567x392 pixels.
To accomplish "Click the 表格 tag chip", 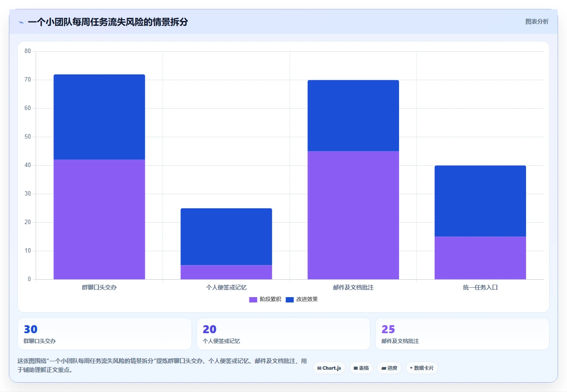I will click(361, 368).
